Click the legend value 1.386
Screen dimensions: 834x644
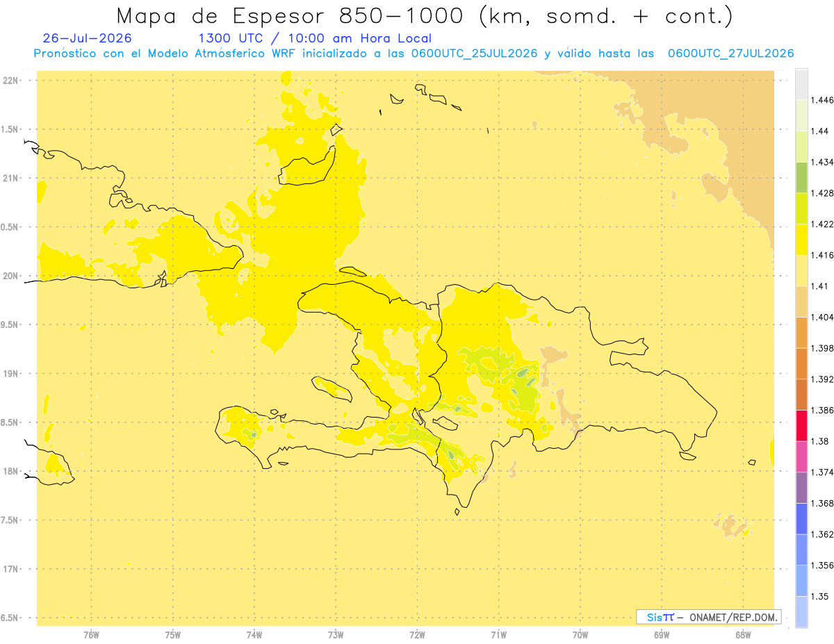coord(822,410)
